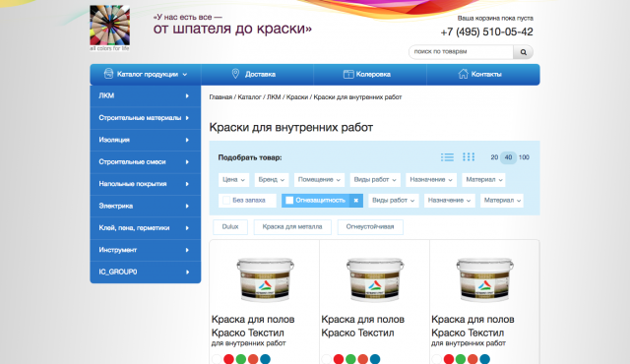Select green swatch on second product
This screenshot has width=630, height=364.
coord(350,359)
